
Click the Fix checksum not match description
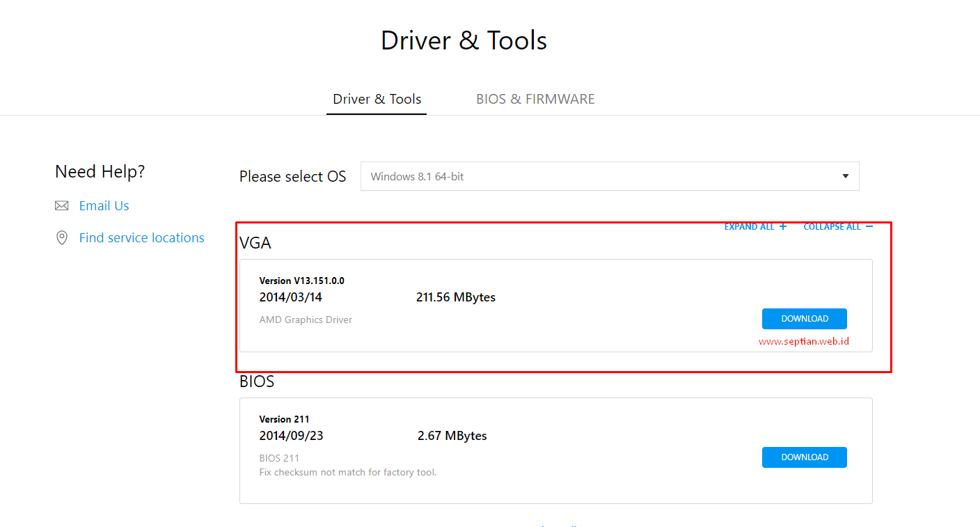(x=348, y=472)
